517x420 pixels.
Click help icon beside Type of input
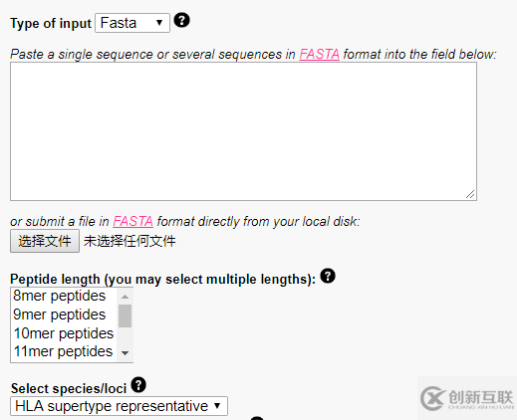pyautogui.click(x=182, y=20)
